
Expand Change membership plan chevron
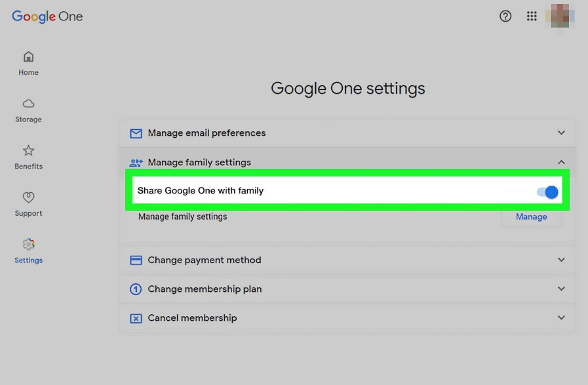tap(561, 289)
